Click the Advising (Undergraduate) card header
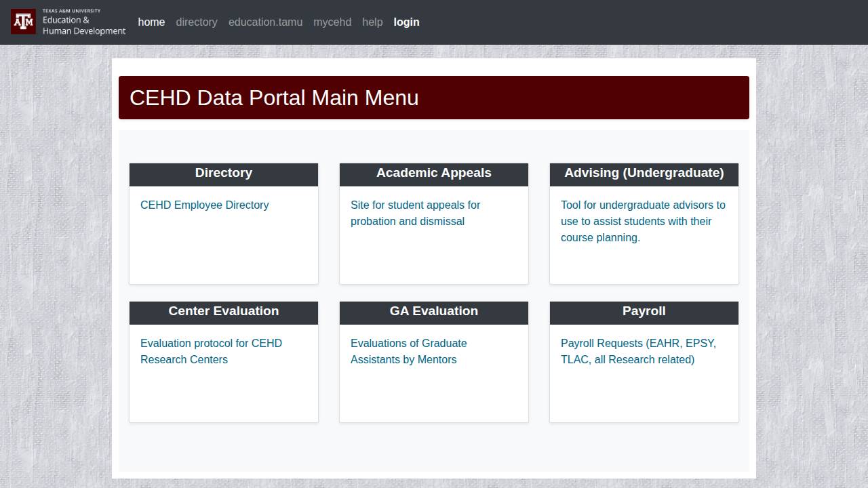The width and height of the screenshot is (868, 488). click(x=644, y=174)
